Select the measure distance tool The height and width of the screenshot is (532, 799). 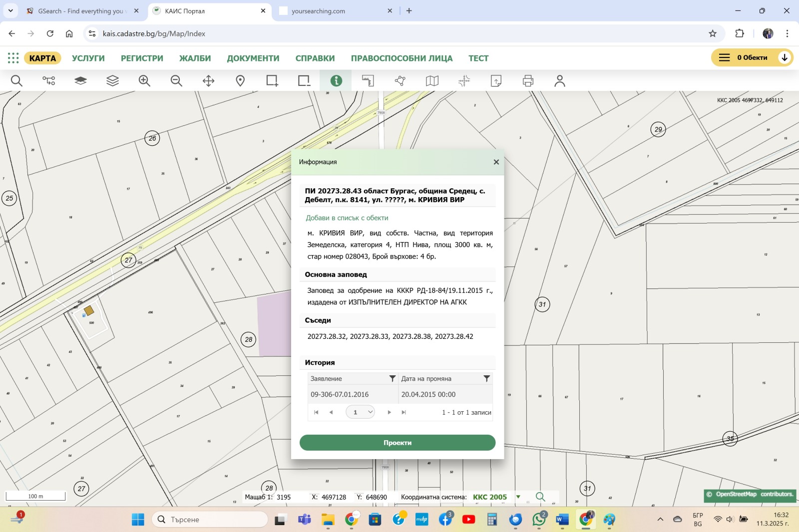(368, 80)
